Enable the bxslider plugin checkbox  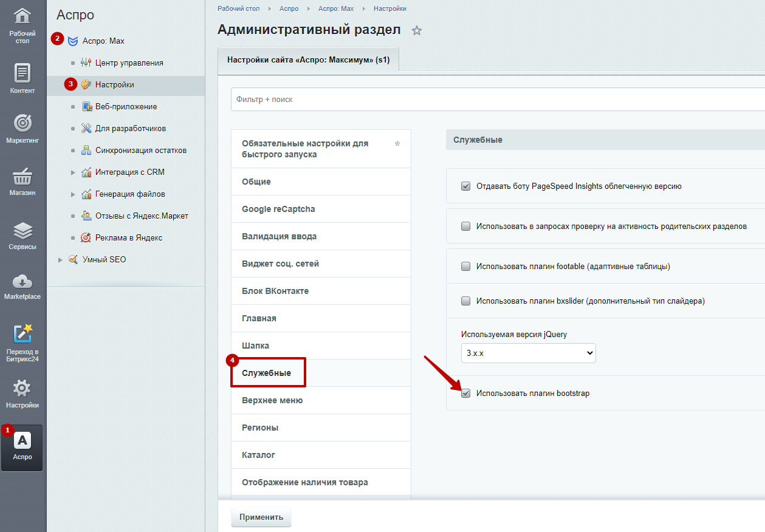coord(466,301)
